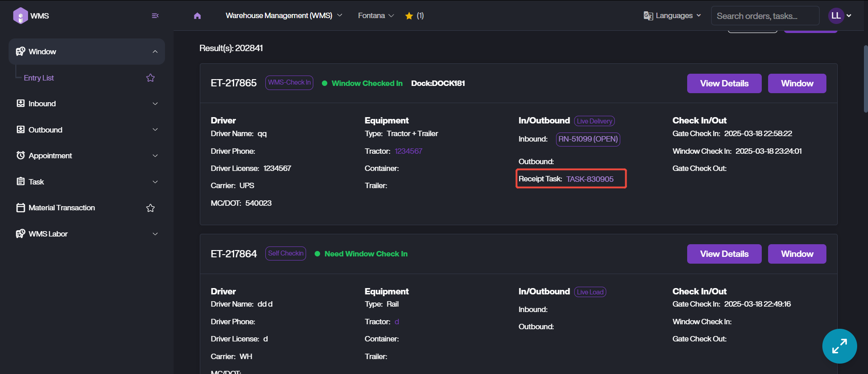The height and width of the screenshot is (374, 868).
Task: Toggle favorite star for Material Transaction
Action: [151, 208]
